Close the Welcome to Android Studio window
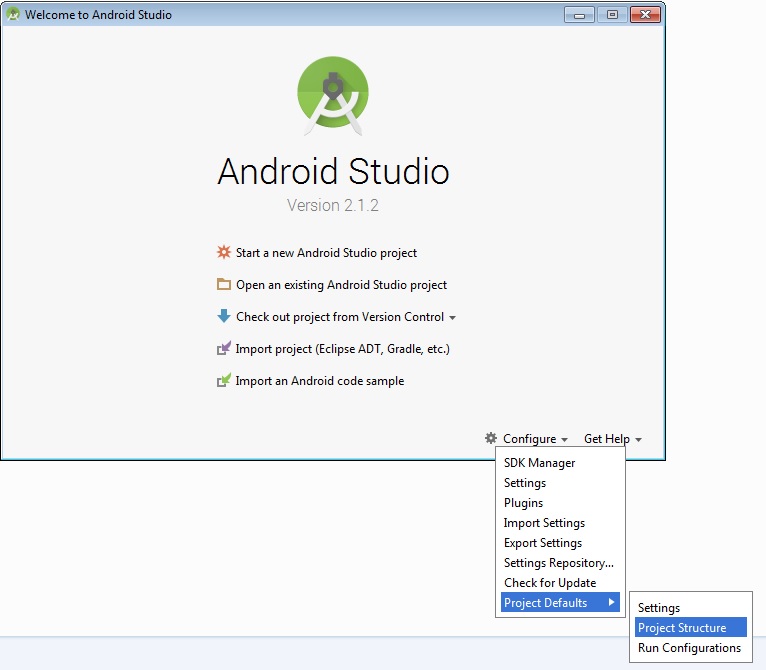Viewport: 766px width, 670px height. [645, 15]
